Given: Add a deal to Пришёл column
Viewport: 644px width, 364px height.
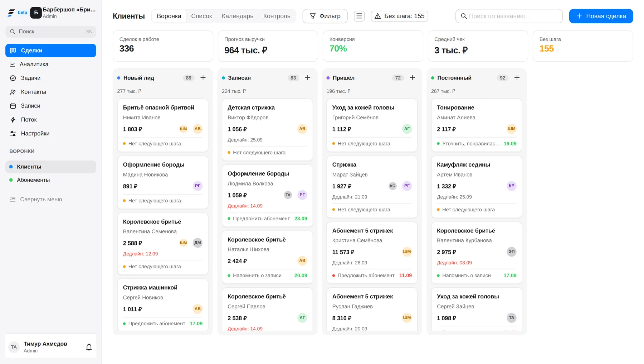Looking at the screenshot, I should 412,78.
